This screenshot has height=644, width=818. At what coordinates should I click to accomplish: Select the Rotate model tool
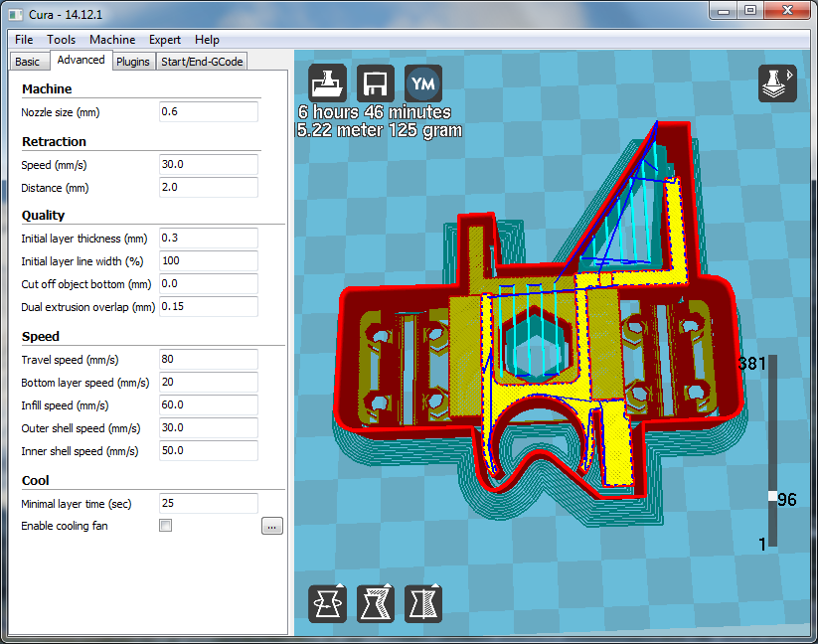[x=327, y=604]
